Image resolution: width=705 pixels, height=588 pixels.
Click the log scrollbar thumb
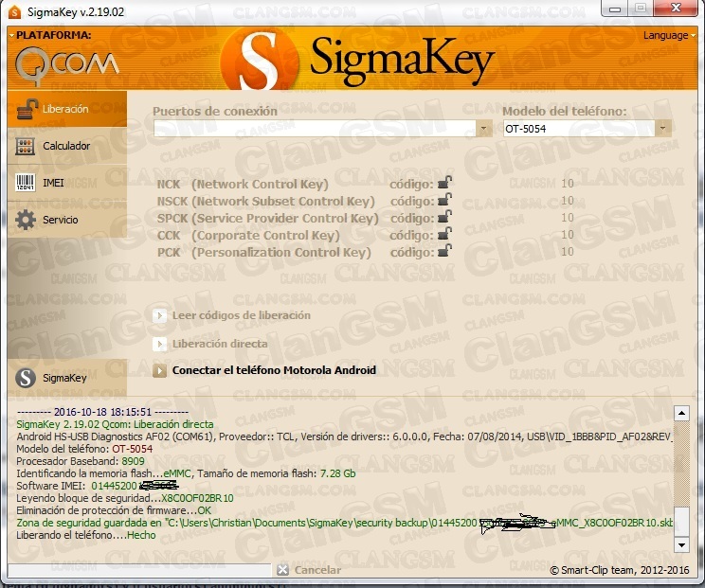[x=681, y=522]
